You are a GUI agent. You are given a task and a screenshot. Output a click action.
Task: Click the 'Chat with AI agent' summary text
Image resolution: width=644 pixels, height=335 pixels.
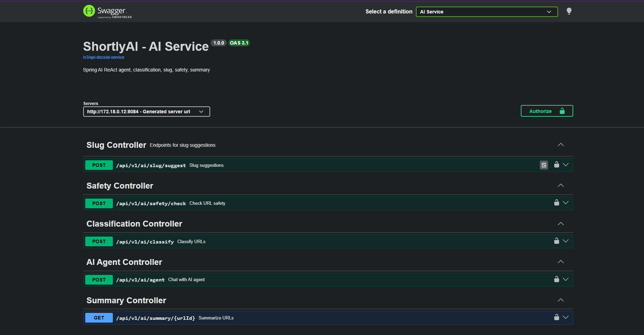(x=186, y=280)
